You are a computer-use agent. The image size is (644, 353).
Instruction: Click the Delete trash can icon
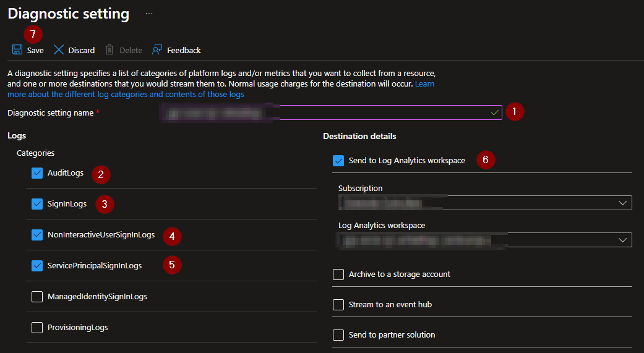coord(109,50)
